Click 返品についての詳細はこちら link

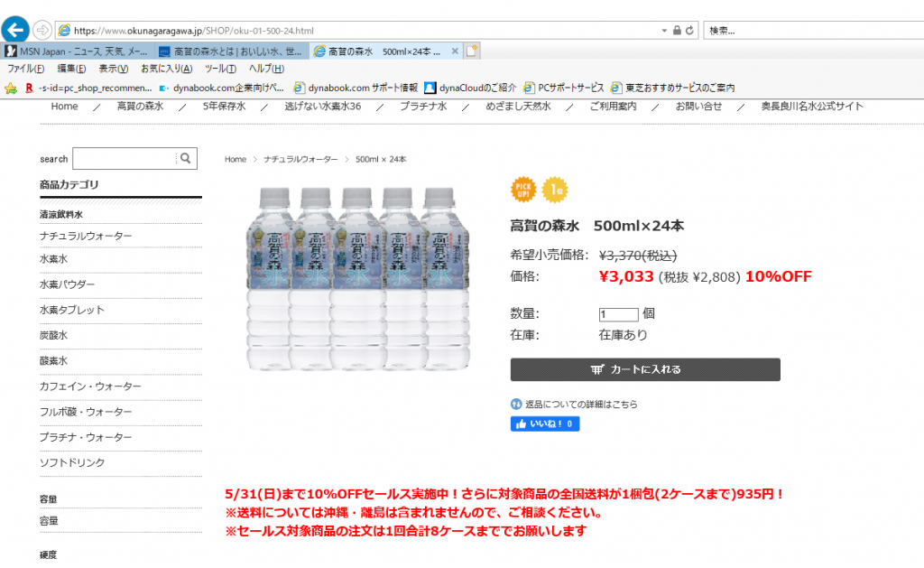pyautogui.click(x=581, y=404)
